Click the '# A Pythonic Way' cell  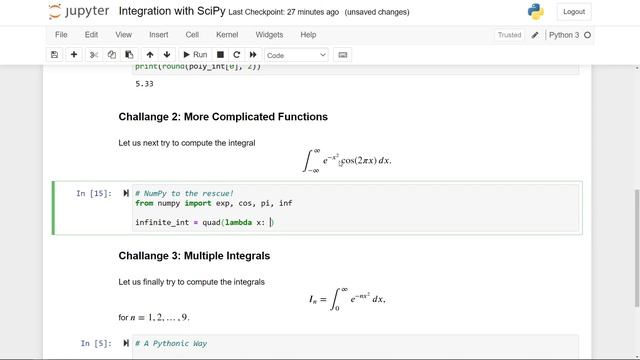[x=355, y=347]
